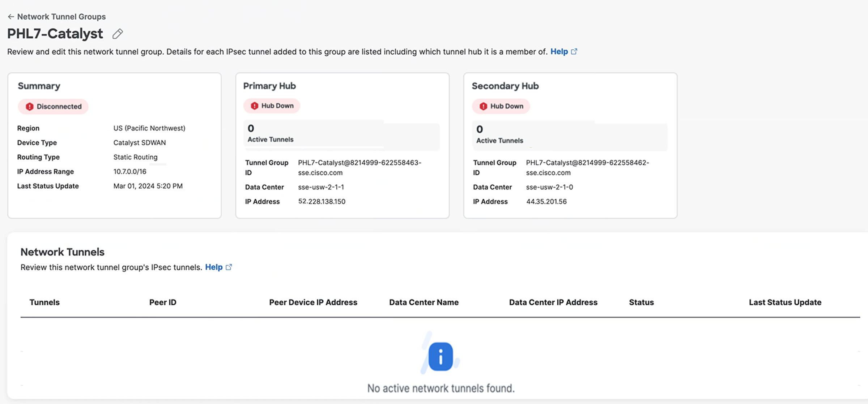Click the blue info icon in the empty tunnels table
This screenshot has height=404, width=868.
tap(441, 357)
